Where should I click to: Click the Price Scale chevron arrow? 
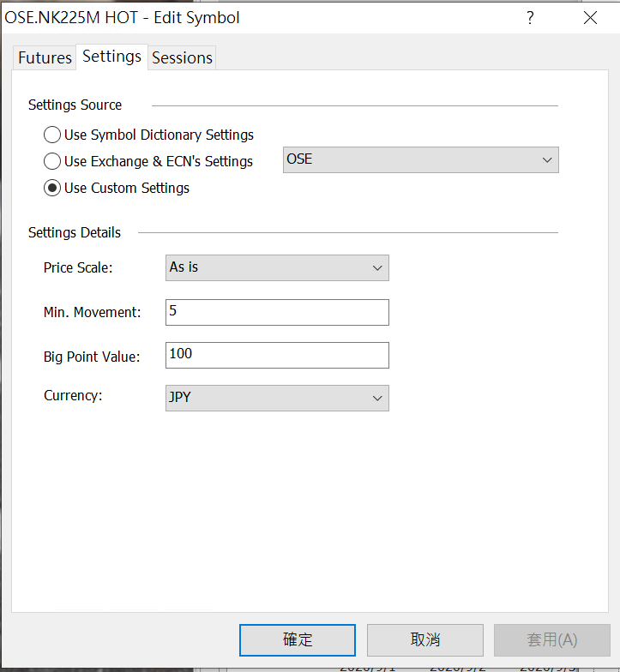(x=377, y=268)
